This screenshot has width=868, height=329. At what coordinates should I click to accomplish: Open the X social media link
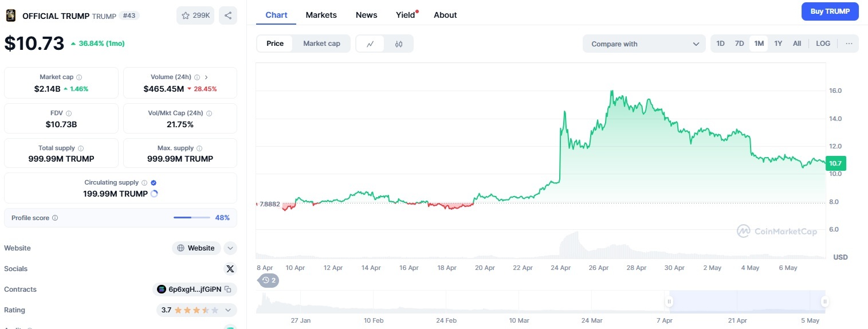point(230,269)
